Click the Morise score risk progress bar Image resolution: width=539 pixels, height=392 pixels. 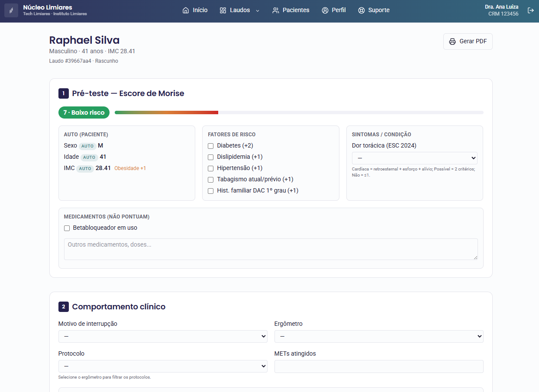[x=299, y=112]
